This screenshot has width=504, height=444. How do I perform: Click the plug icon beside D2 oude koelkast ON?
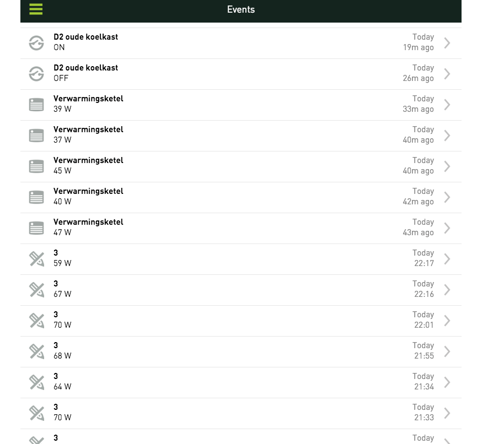coord(36,43)
